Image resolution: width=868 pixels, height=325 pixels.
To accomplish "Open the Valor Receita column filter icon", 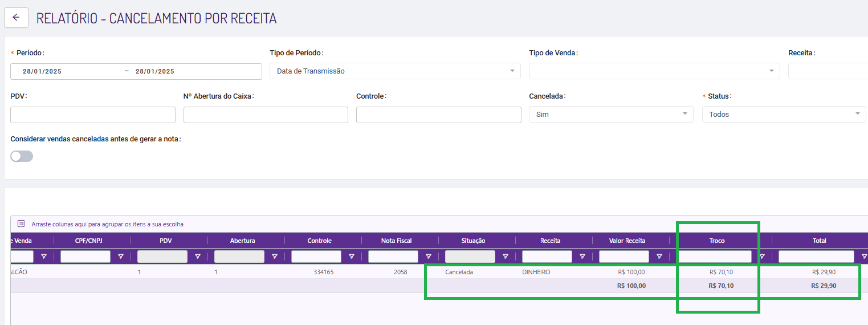I will [659, 257].
